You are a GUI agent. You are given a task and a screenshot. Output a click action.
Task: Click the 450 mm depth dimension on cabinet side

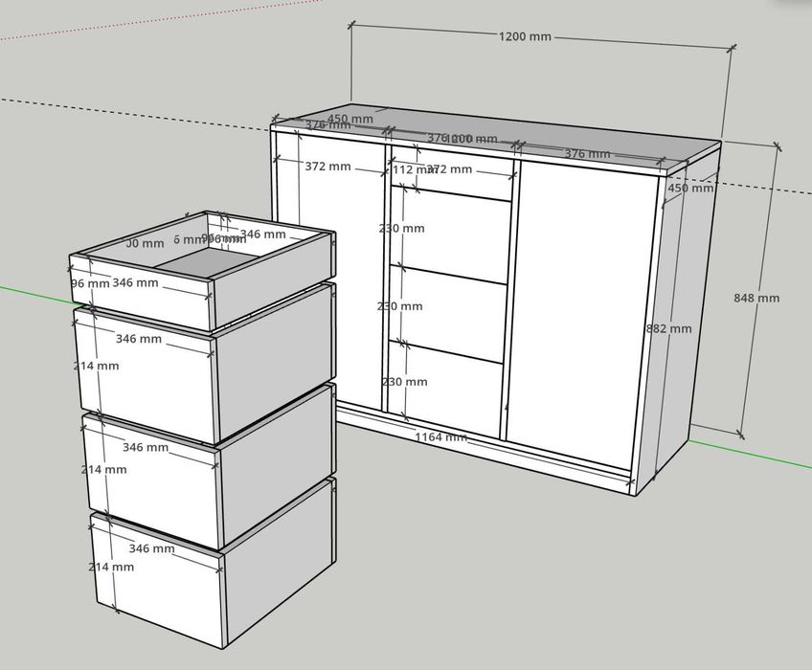(x=690, y=188)
